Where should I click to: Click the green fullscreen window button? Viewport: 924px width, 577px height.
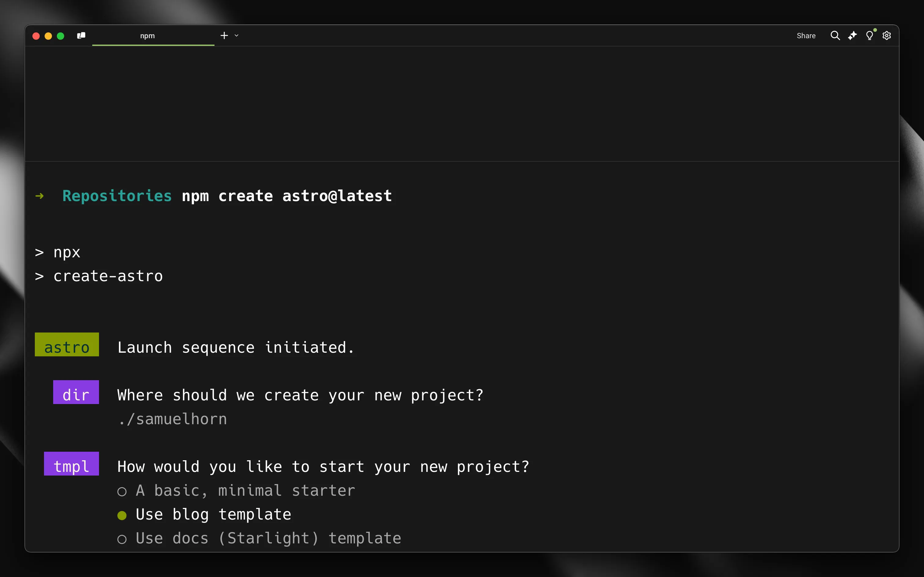pyautogui.click(x=60, y=36)
